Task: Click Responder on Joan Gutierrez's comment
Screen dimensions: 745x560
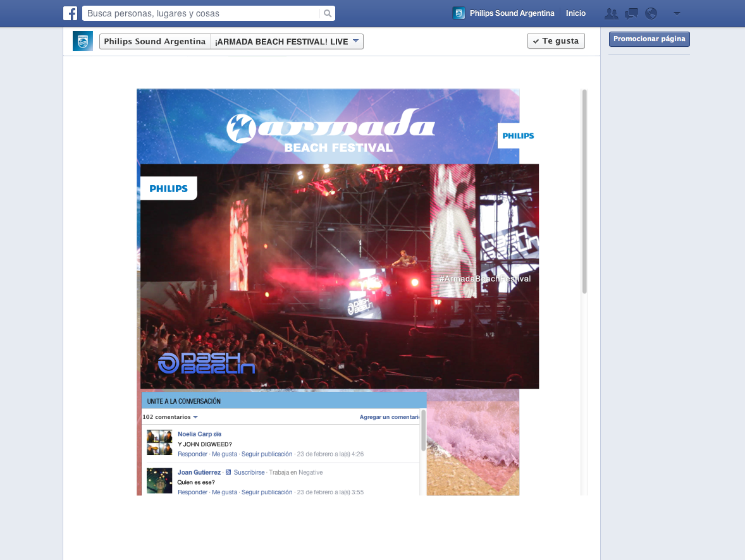Action: (x=192, y=492)
